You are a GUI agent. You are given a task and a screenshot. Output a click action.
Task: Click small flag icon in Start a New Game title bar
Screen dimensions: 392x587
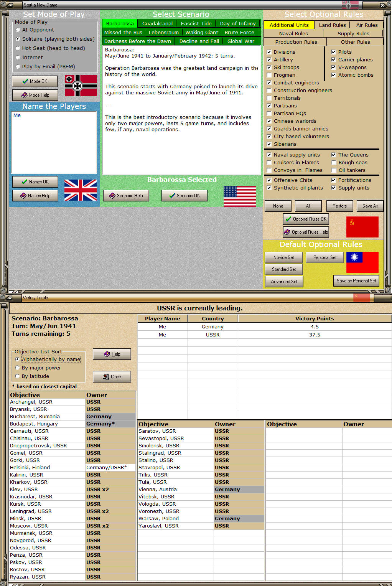tap(350, 5)
